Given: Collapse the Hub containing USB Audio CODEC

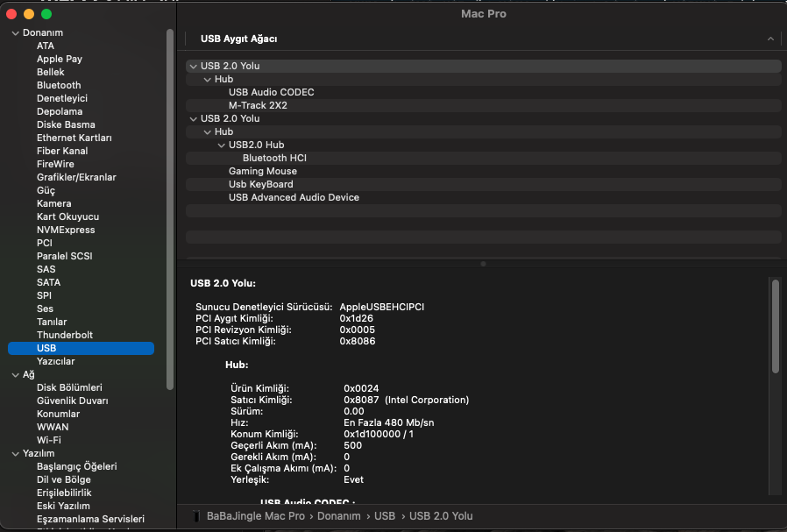Looking at the screenshot, I should [x=208, y=79].
